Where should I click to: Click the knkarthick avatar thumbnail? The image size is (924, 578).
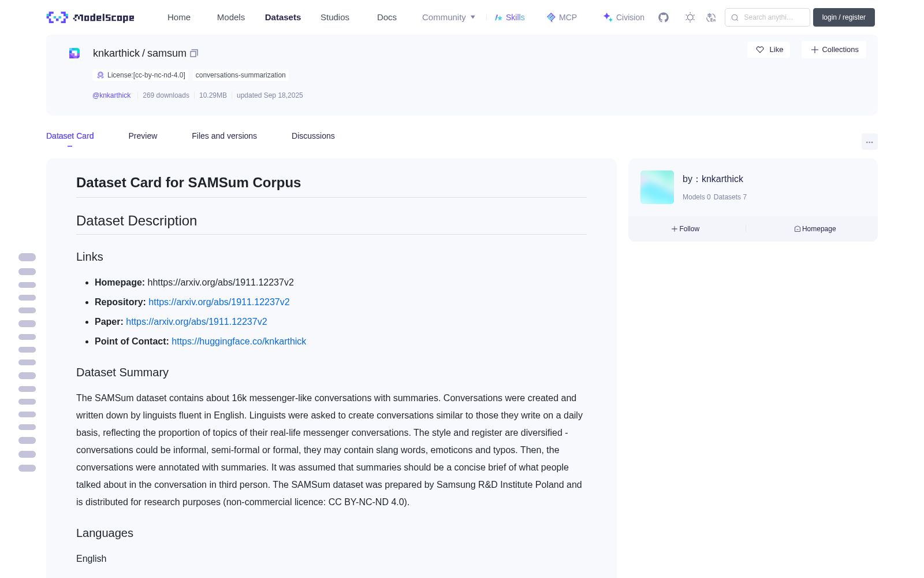pyautogui.click(x=657, y=187)
